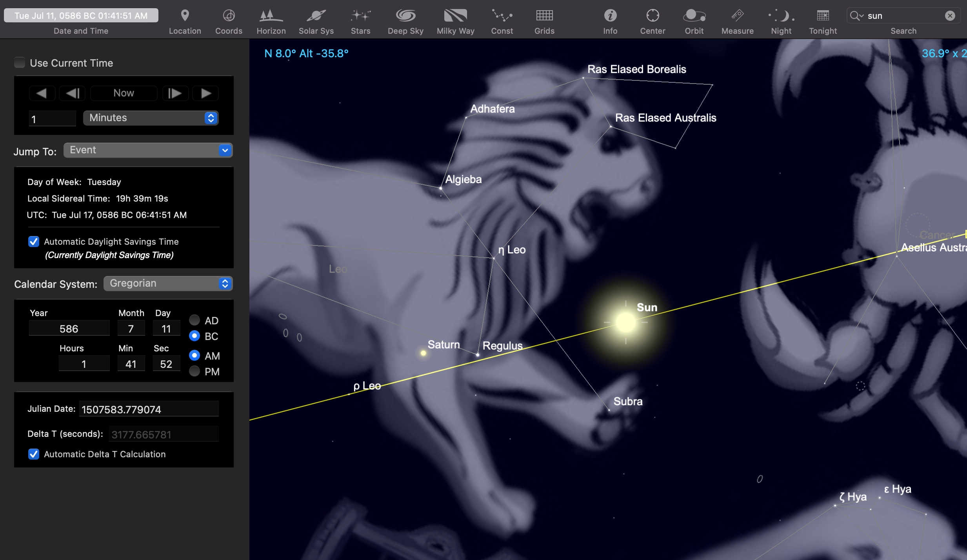The height and width of the screenshot is (560, 967).
Task: Open the Grids toolbar icon
Action: coord(544,16)
